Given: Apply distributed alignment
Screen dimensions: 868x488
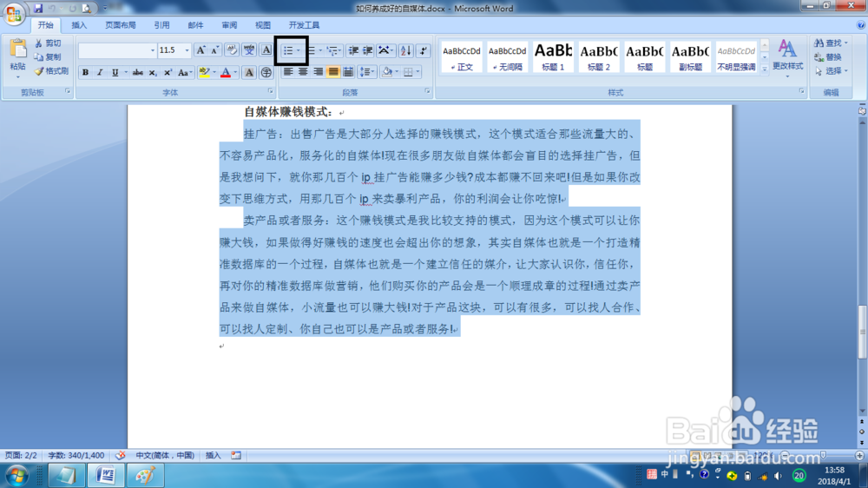Looking at the screenshot, I should click(x=348, y=71).
